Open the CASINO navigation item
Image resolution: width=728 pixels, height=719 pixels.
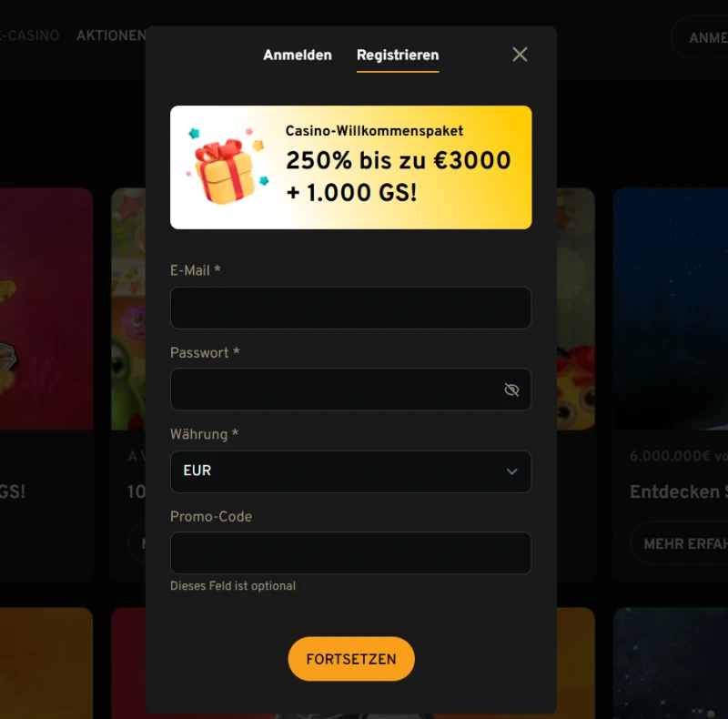click(30, 35)
